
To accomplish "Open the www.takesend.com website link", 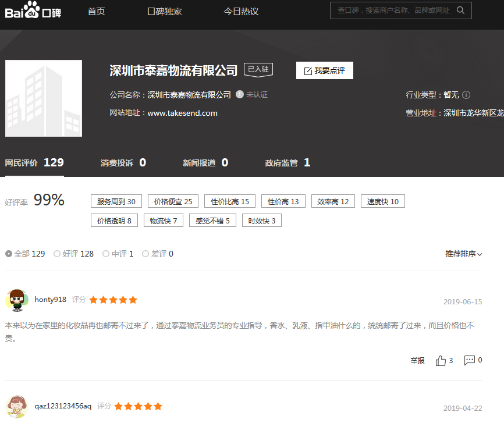I will tap(182, 113).
